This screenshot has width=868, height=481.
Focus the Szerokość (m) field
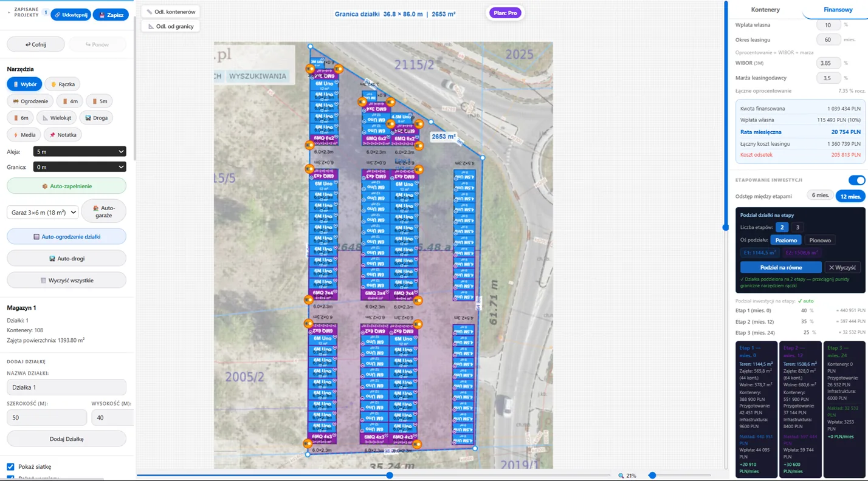(47, 417)
